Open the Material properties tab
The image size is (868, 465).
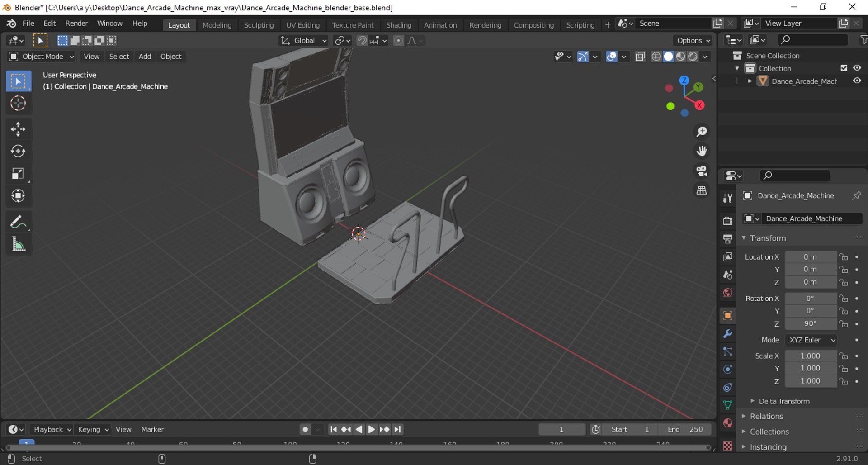[x=727, y=423]
